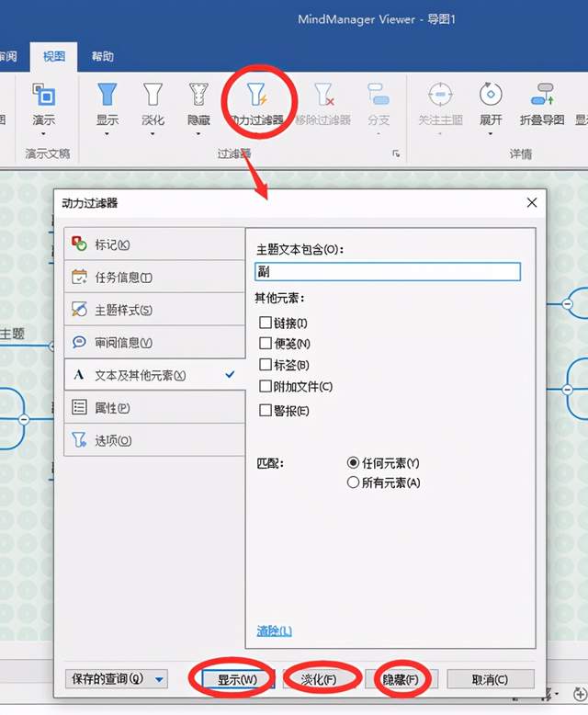Click the 移除过滤器 remove filter icon

click(323, 95)
